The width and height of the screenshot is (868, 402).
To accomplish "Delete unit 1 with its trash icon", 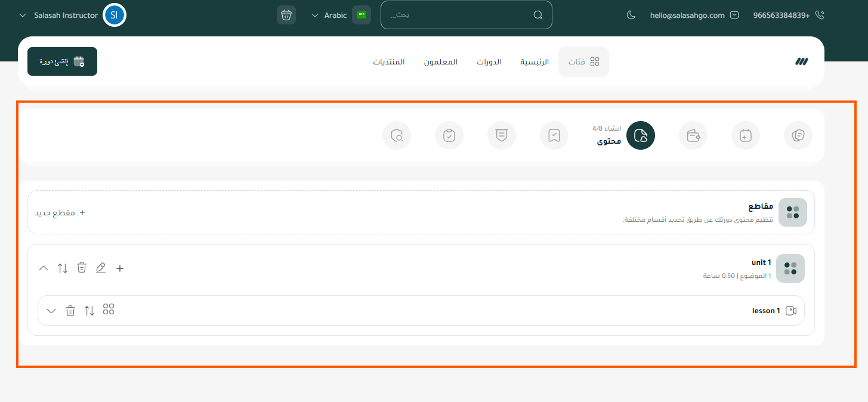I will pos(82,268).
